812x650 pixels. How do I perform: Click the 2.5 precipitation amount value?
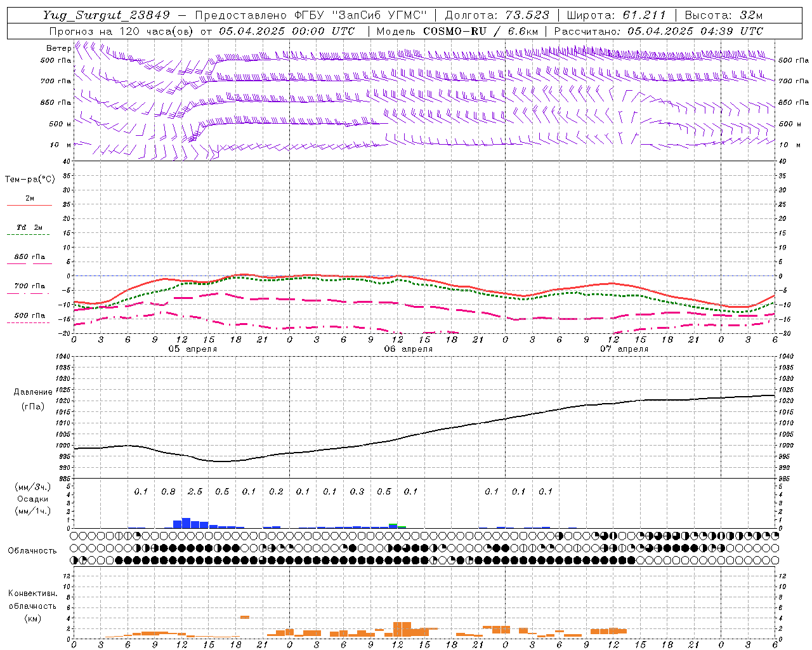click(x=195, y=492)
